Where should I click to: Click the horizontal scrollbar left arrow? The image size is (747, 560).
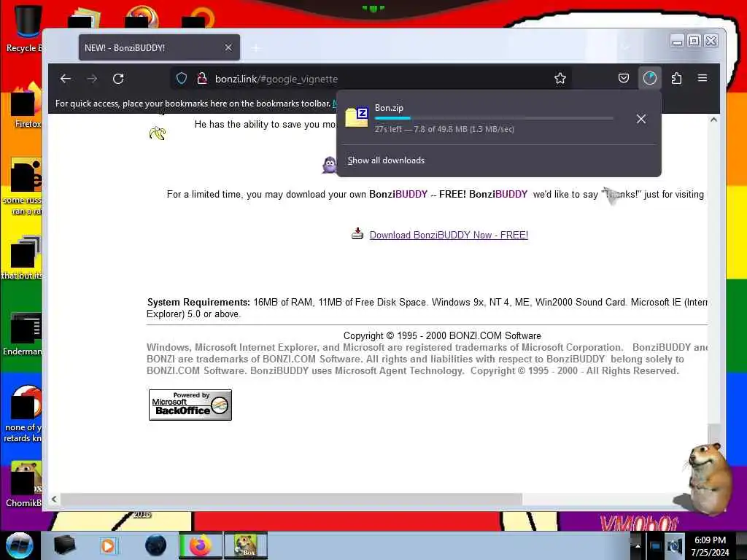54,499
